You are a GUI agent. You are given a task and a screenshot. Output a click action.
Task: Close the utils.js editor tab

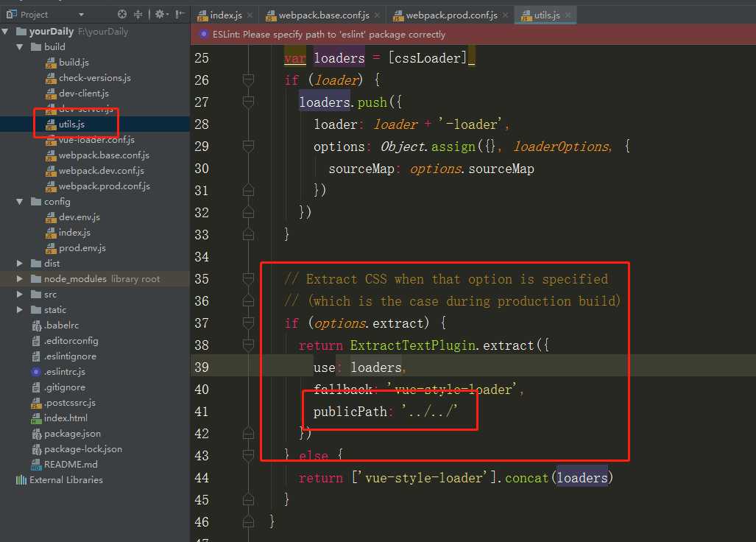(x=568, y=15)
